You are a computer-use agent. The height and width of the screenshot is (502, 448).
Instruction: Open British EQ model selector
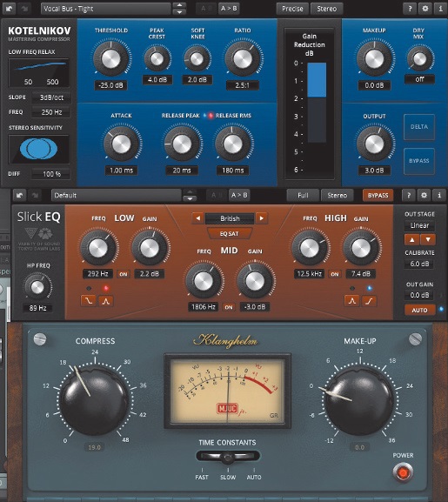(230, 218)
